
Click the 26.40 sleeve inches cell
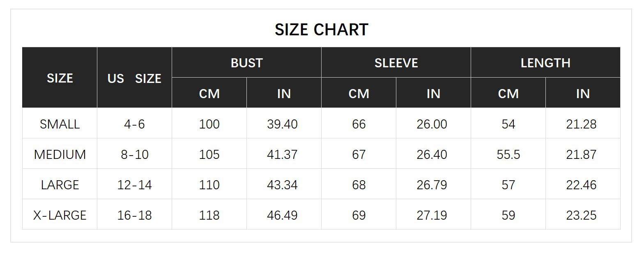click(x=432, y=154)
